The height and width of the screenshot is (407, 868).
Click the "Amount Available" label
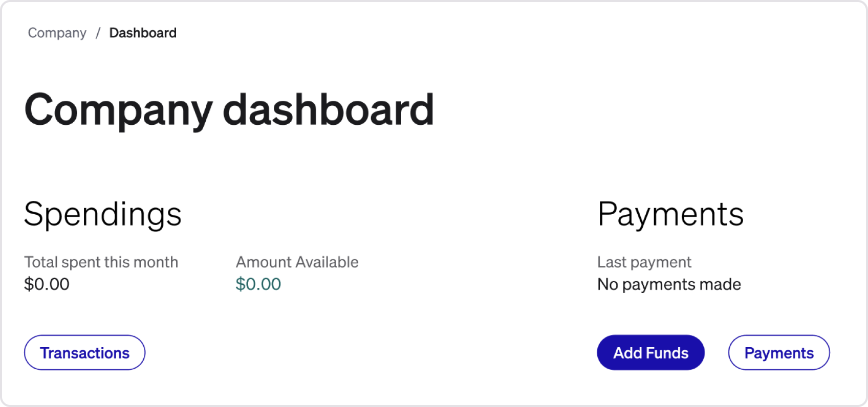tap(297, 262)
